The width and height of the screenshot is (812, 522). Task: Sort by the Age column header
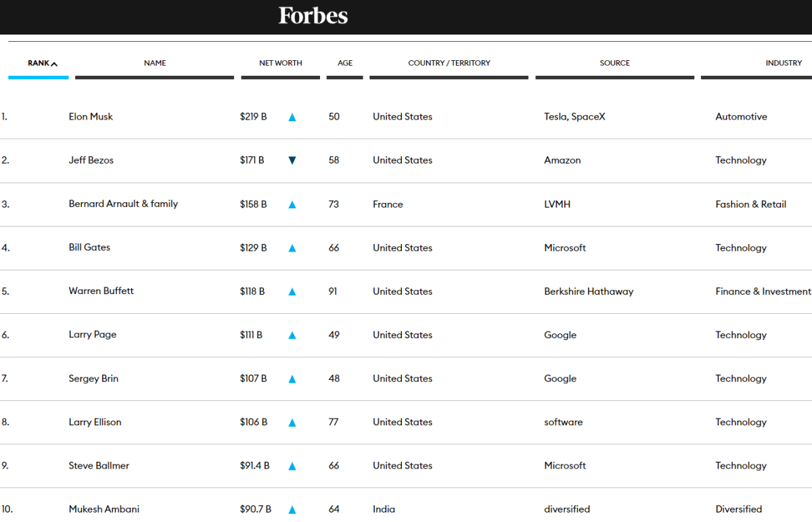click(345, 63)
